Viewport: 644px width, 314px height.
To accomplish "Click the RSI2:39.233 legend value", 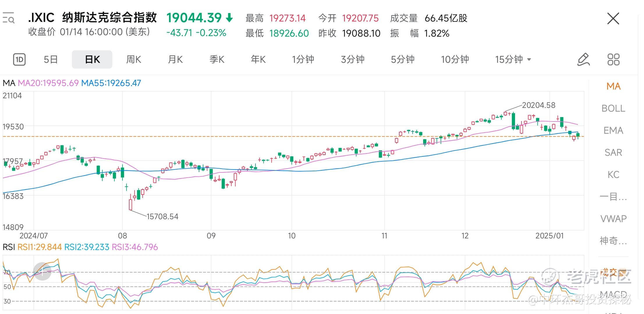I will [x=87, y=247].
